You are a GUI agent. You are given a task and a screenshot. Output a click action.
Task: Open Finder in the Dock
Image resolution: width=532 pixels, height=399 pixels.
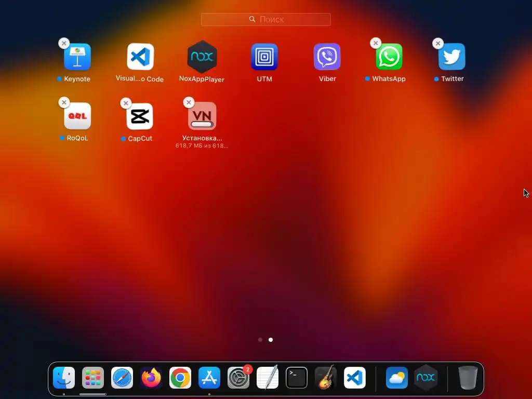click(64, 378)
